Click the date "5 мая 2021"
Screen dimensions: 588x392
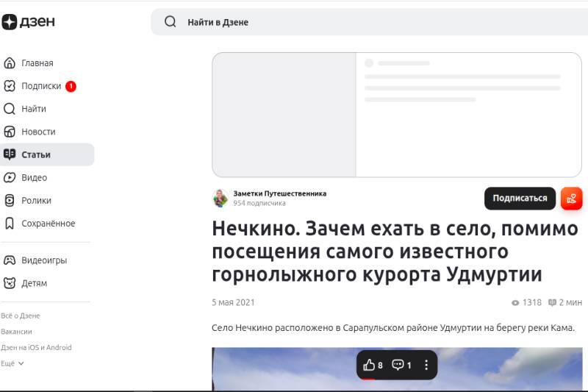pos(233,302)
